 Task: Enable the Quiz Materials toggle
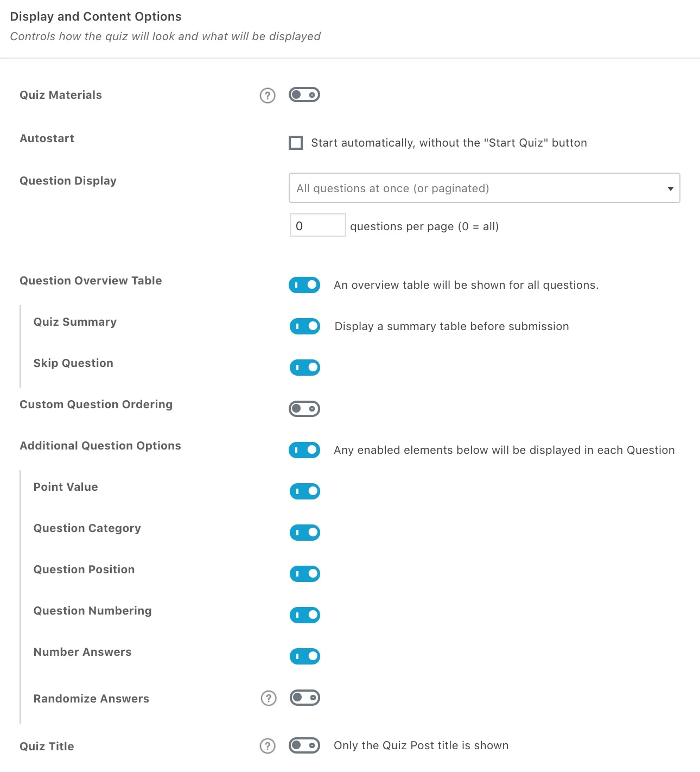304,95
